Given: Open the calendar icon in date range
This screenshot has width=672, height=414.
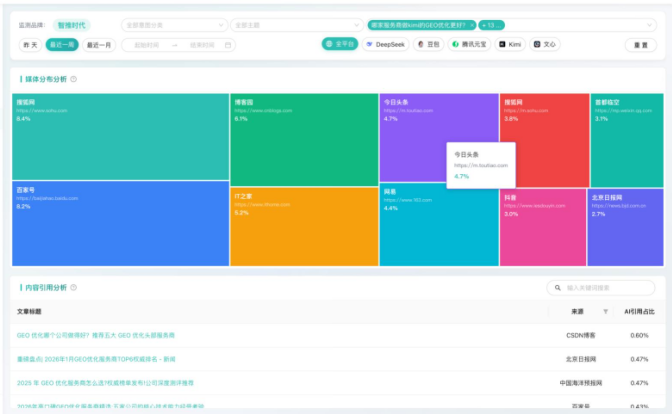Looking at the screenshot, I should coord(228,44).
